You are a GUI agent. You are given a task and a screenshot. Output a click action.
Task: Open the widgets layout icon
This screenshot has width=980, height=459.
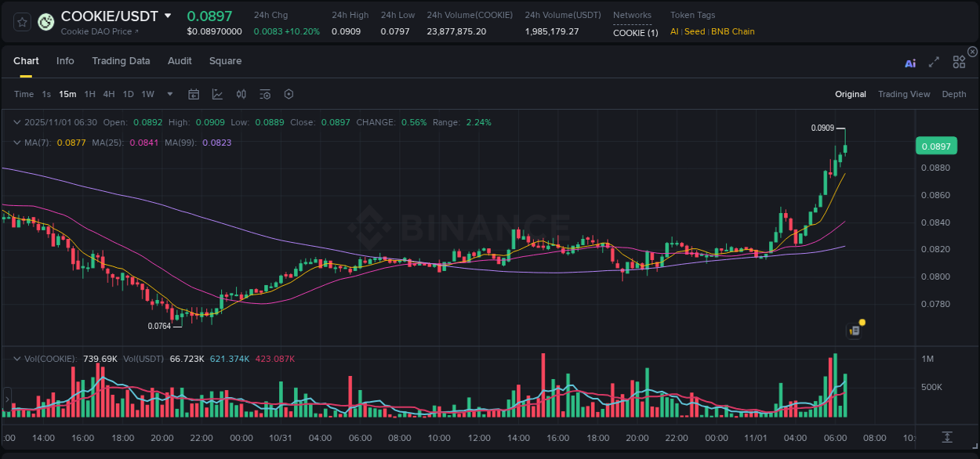(959, 63)
